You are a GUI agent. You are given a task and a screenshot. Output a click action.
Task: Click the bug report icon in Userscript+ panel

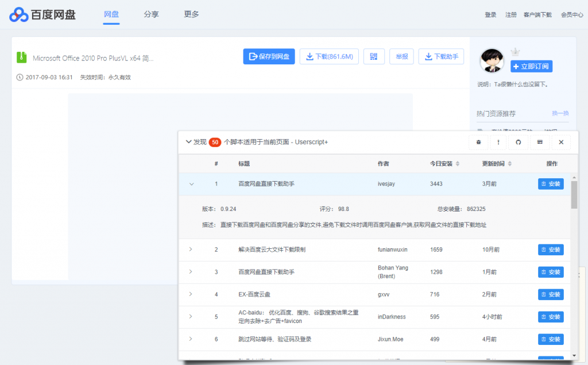[478, 143]
